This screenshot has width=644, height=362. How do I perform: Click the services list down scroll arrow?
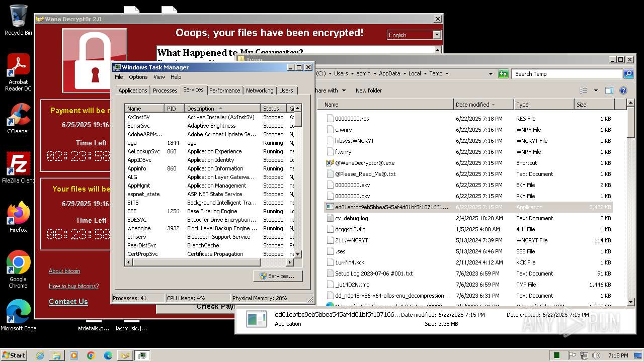298,254
